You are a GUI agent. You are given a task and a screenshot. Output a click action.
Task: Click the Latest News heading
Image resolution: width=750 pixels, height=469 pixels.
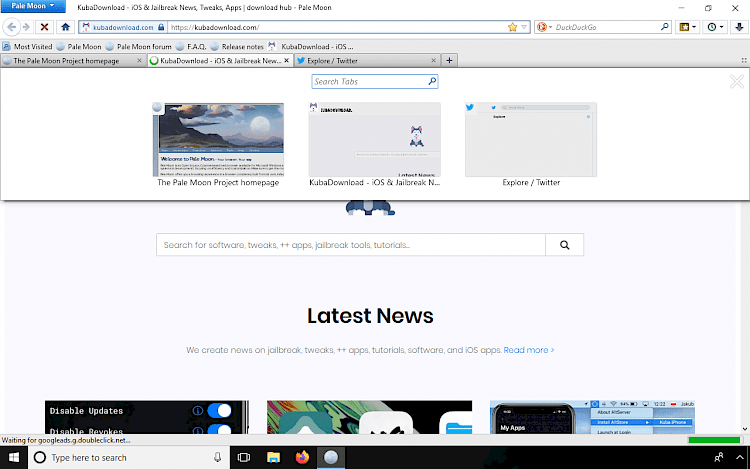(x=370, y=316)
